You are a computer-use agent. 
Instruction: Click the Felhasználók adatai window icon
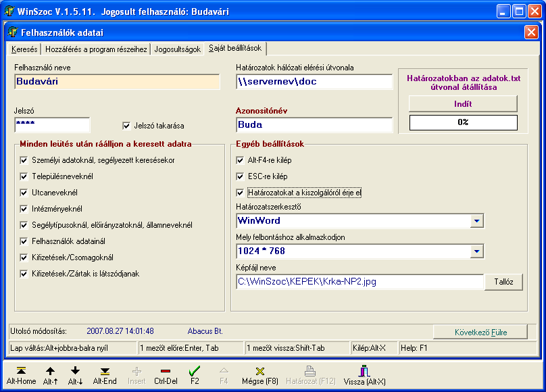(x=13, y=32)
